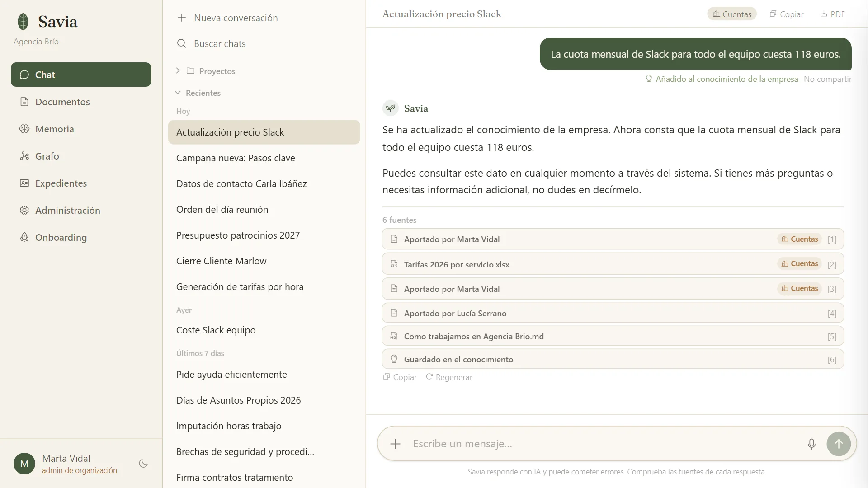The height and width of the screenshot is (488, 868).
Task: Open chat Campaña nueva: Pasos clave
Action: coord(264,158)
